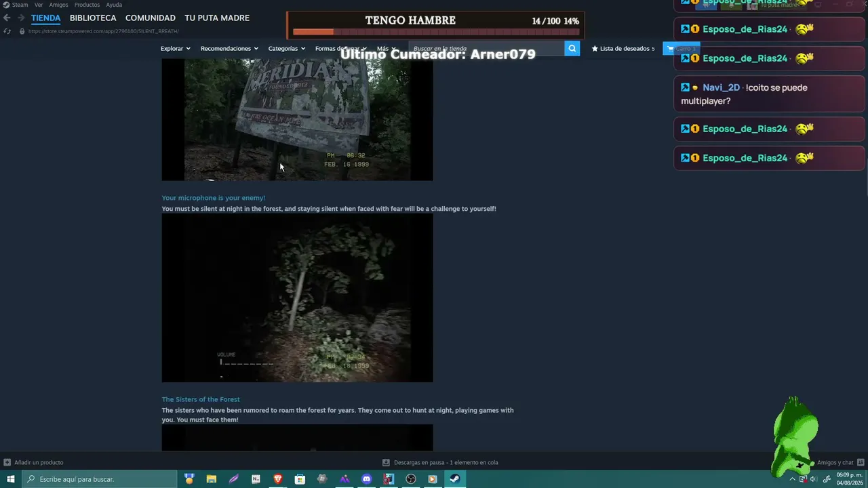Click the blue magnifier search button
The image size is (868, 488).
point(572,48)
